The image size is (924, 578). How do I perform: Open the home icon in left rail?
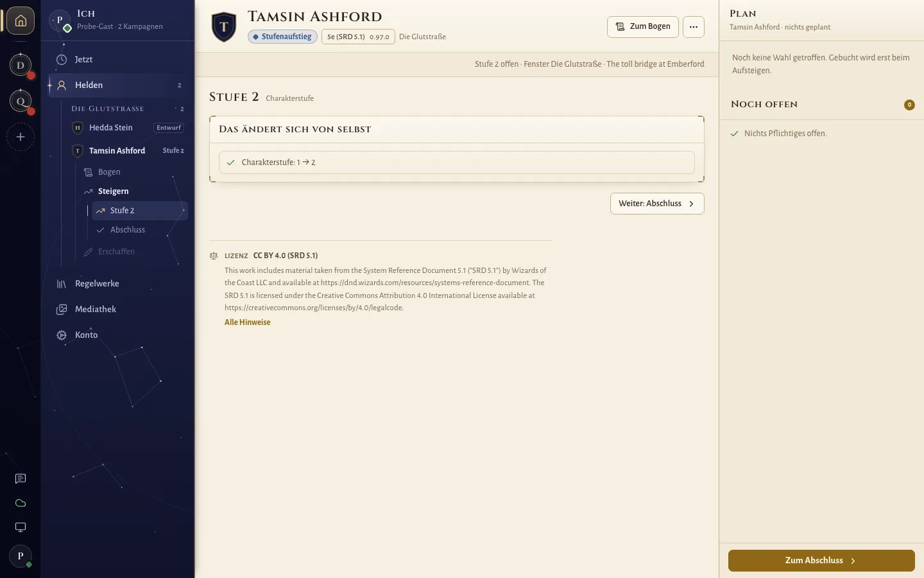[x=21, y=21]
